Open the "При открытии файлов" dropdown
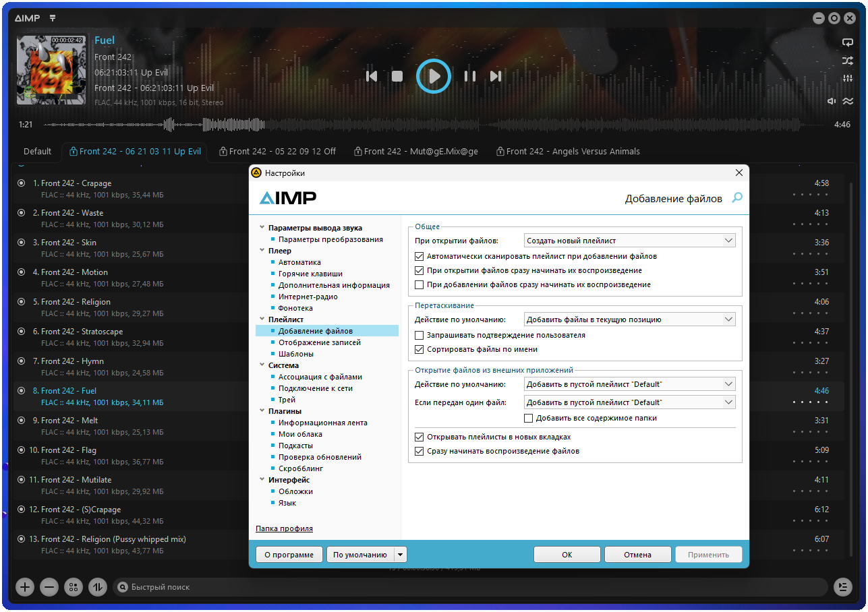 (629, 241)
